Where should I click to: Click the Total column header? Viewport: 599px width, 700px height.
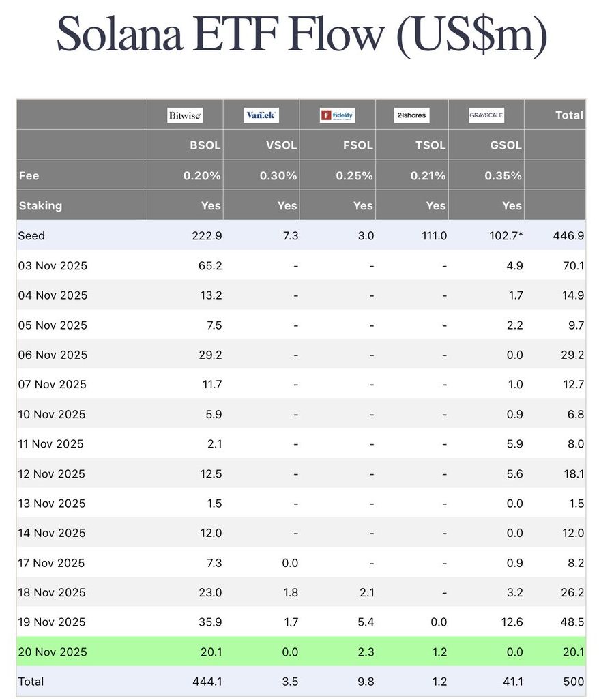pyautogui.click(x=569, y=115)
